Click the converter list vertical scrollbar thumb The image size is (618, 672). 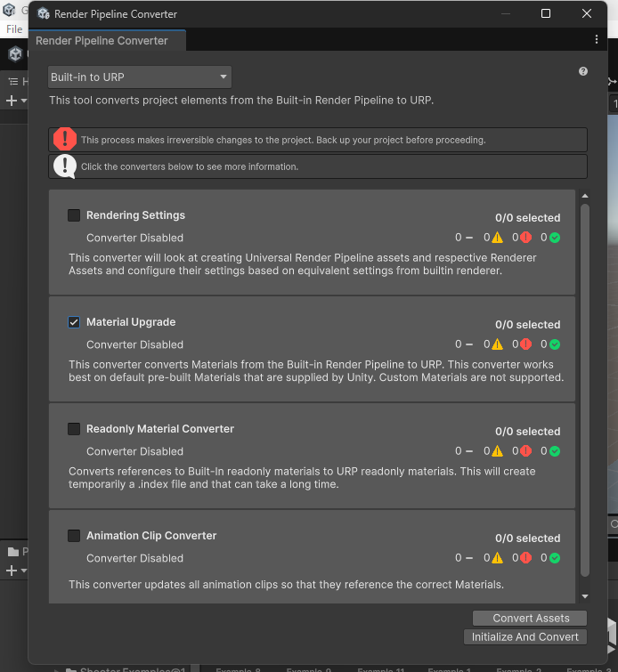click(584, 390)
